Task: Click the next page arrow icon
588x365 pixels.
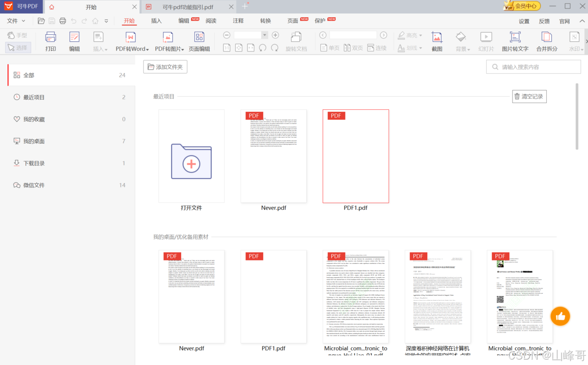Action: 384,35
